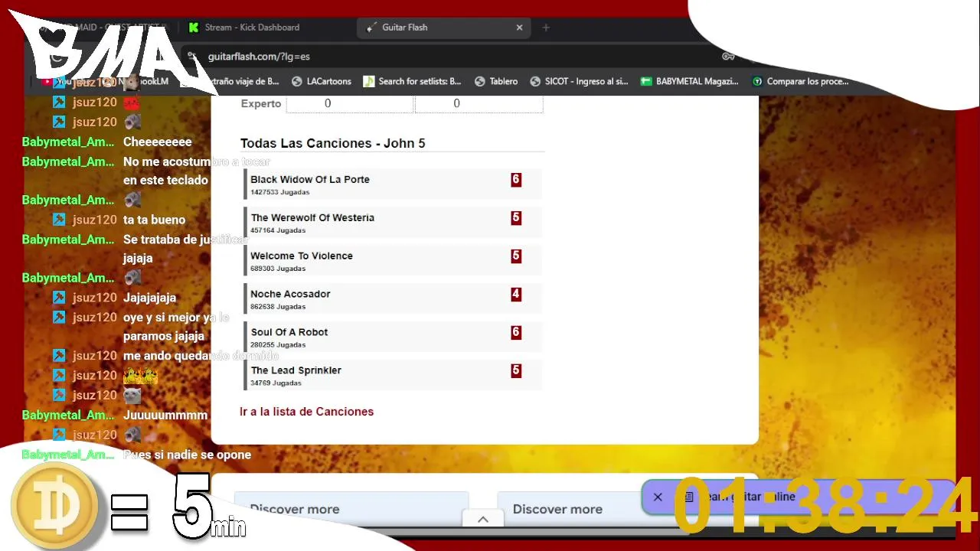Expand the ad banner with the up chevron
980x551 pixels.
tap(483, 519)
